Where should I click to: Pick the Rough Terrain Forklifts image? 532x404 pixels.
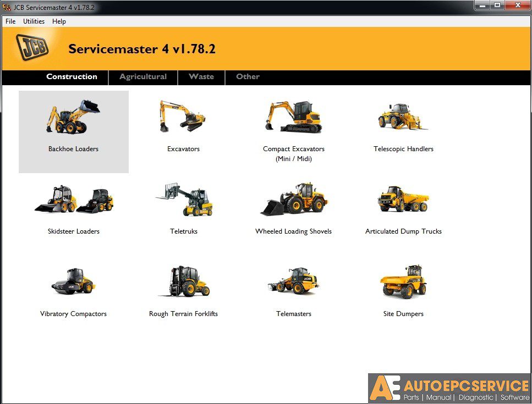pos(184,281)
